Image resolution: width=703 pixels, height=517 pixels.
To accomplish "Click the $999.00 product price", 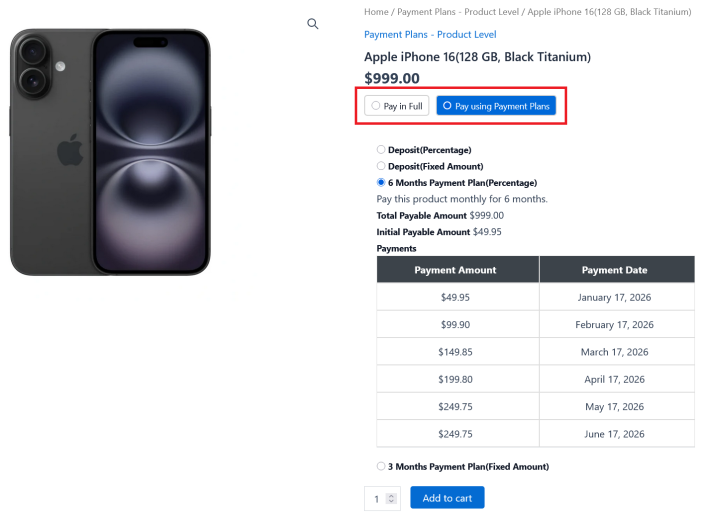I will 392,79.
